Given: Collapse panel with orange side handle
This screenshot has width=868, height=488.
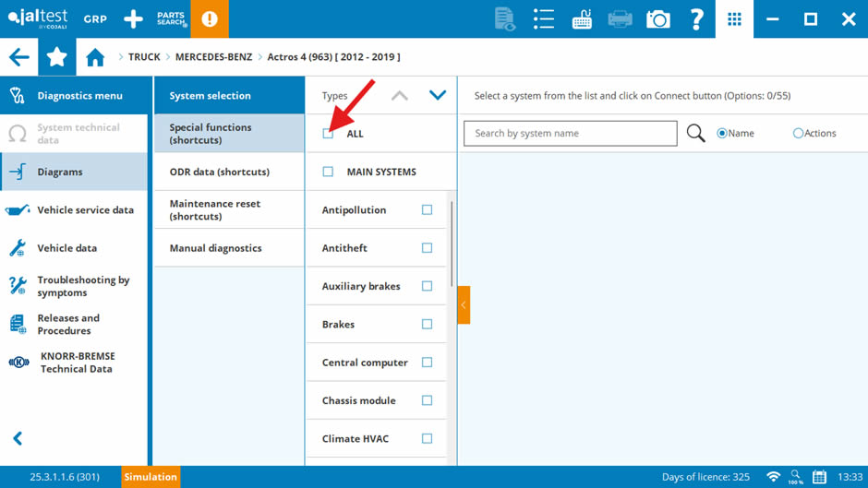Looking at the screenshot, I should (464, 304).
